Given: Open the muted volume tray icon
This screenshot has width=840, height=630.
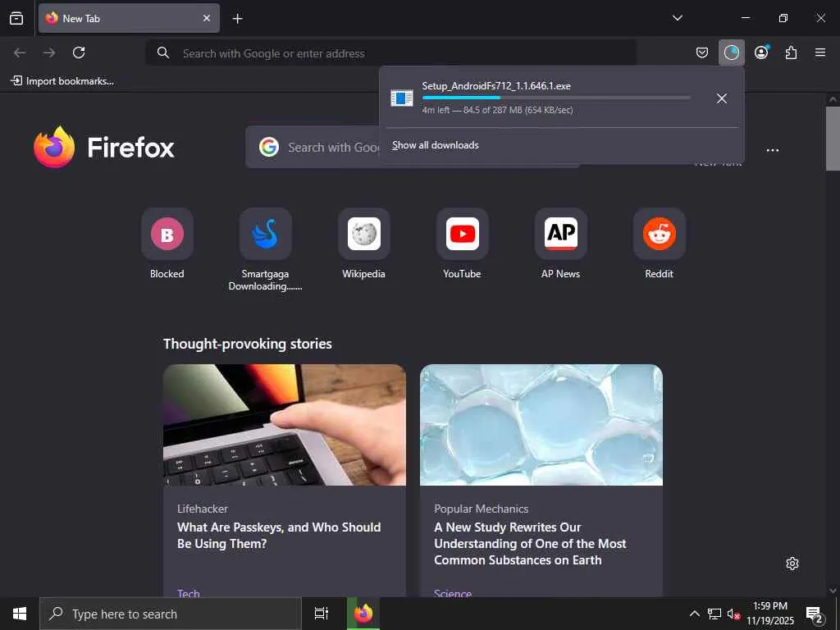Looking at the screenshot, I should point(733,614).
